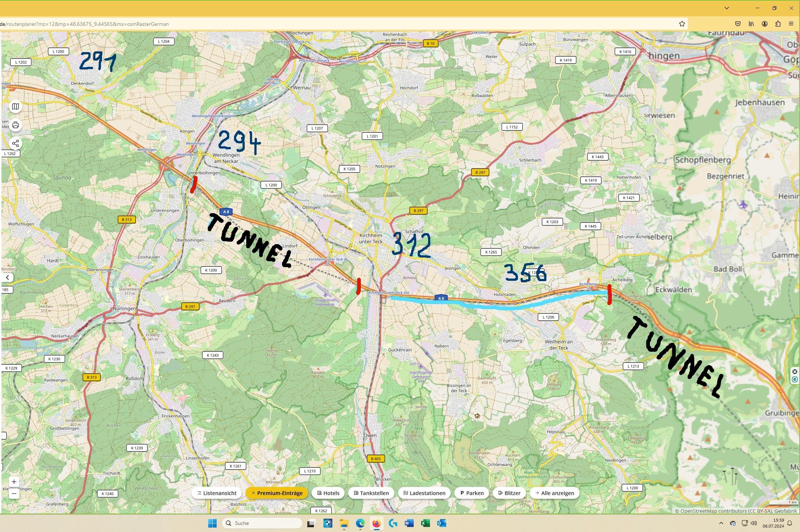Open Microsoft Excel from the taskbar

[425, 523]
